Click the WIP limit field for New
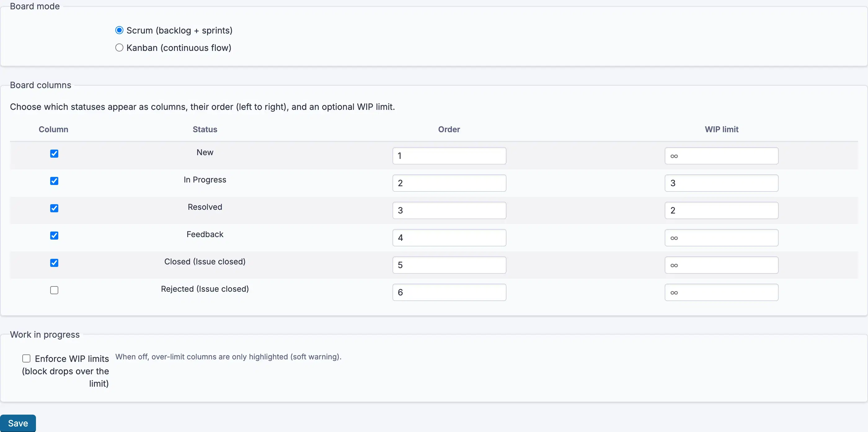This screenshot has height=432, width=868. (721, 156)
